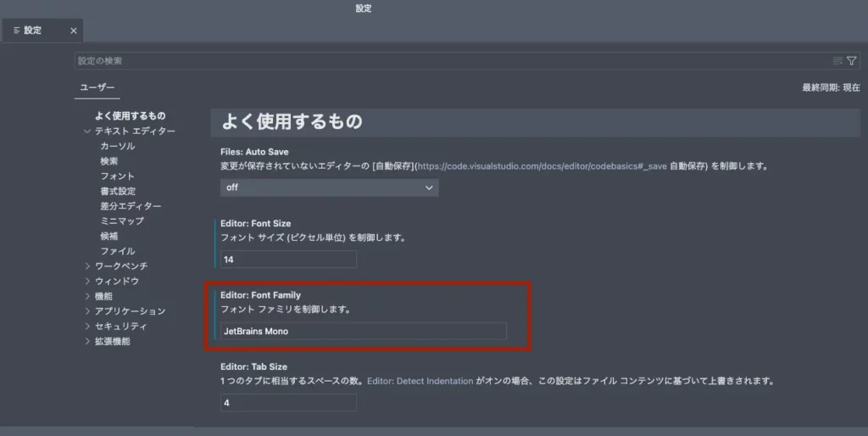The width and height of the screenshot is (868, 436).
Task: Click the 設定の検索 search field
Action: point(449,61)
